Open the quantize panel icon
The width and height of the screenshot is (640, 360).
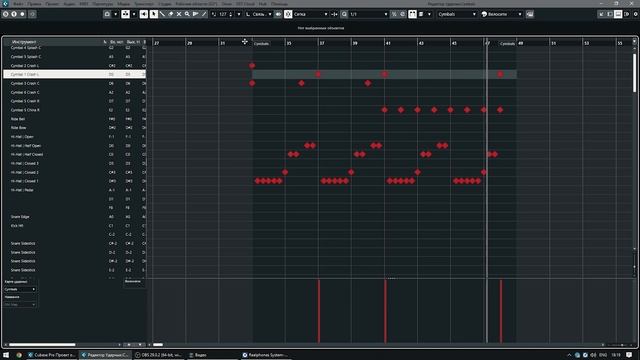(402, 14)
